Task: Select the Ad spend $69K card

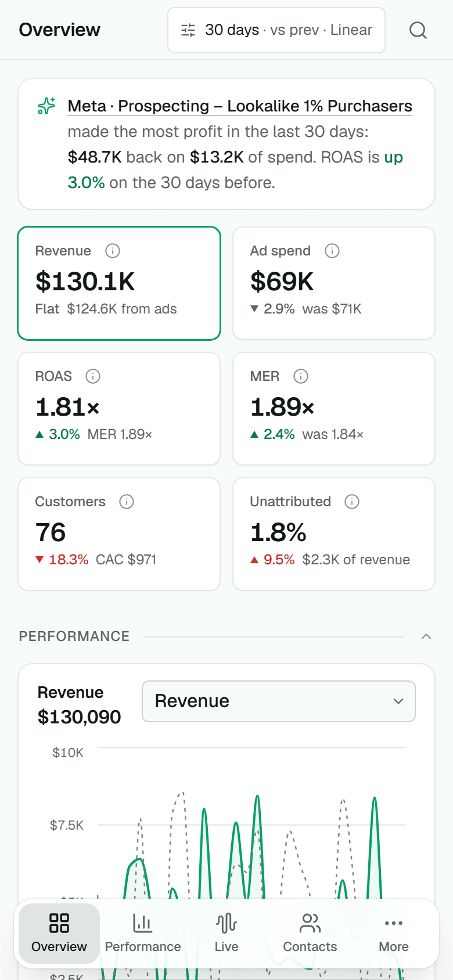Action: (334, 283)
